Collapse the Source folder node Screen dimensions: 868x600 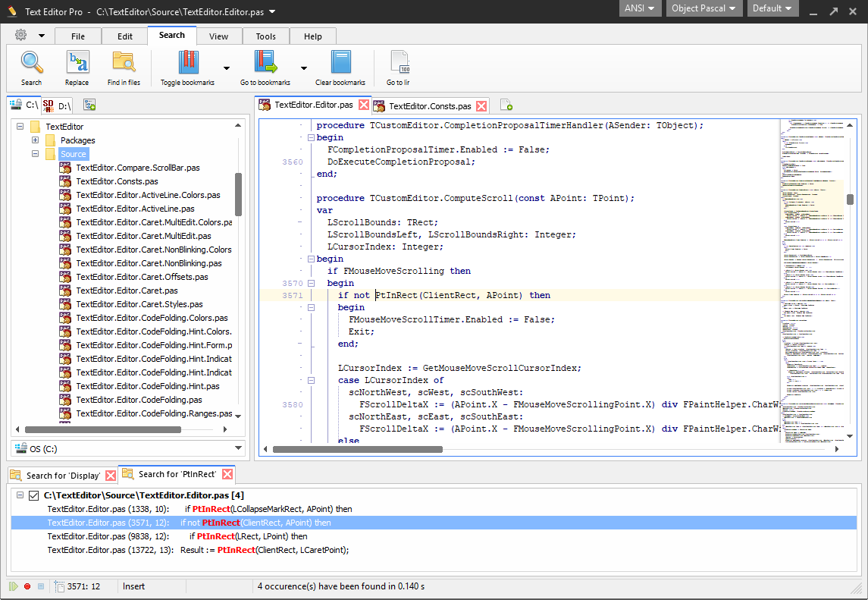36,153
